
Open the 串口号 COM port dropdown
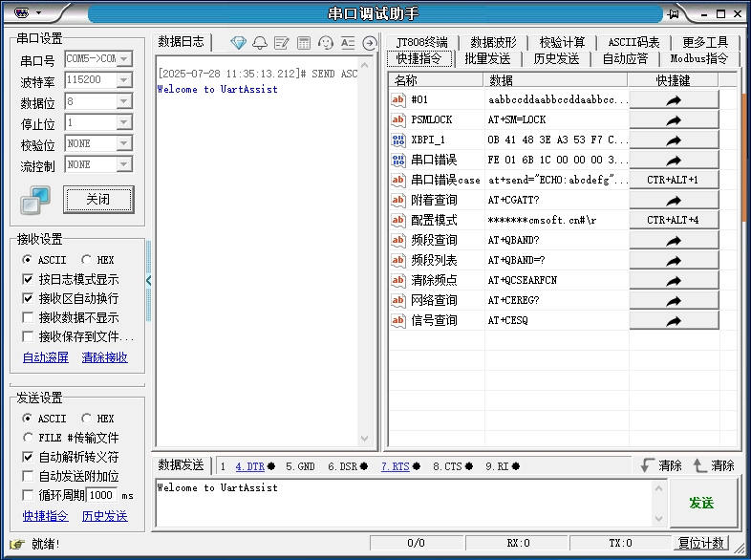124,59
